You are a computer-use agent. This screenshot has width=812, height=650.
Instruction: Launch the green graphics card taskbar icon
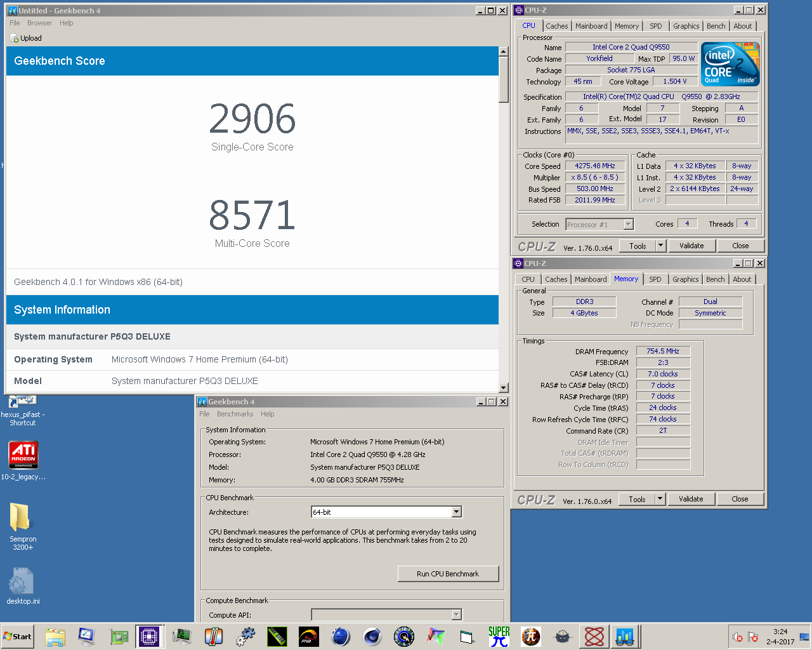tap(118, 637)
